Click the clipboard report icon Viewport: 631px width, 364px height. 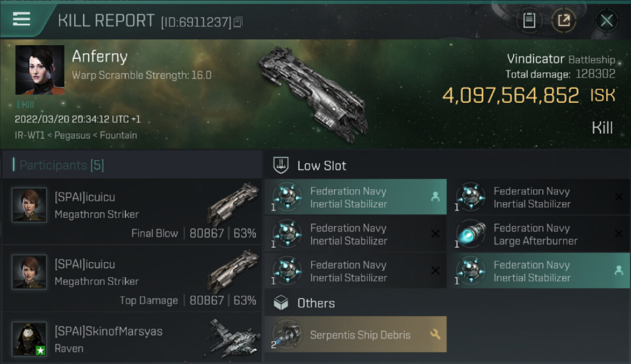[x=529, y=20]
